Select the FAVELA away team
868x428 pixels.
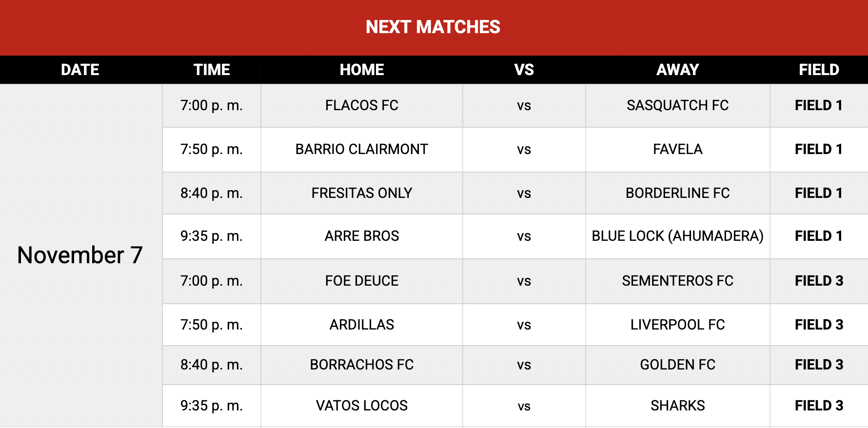677,149
